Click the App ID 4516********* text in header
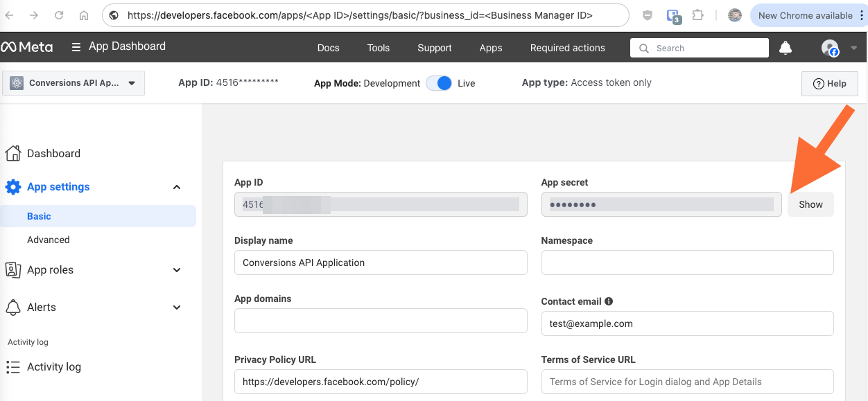Screen dimensions: 868x401 [228, 82]
